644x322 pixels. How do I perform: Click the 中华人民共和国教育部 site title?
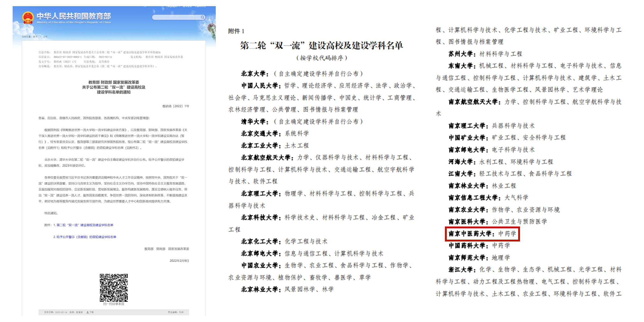click(74, 16)
